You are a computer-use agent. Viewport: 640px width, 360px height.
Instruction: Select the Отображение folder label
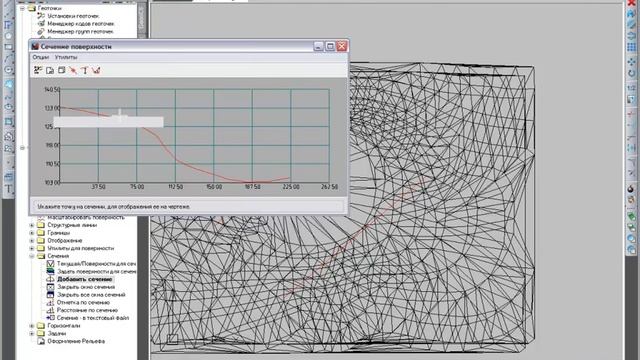[65, 241]
